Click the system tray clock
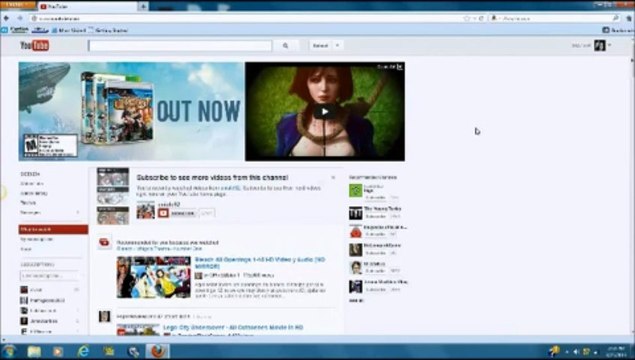The width and height of the screenshot is (635, 360). tap(616, 352)
